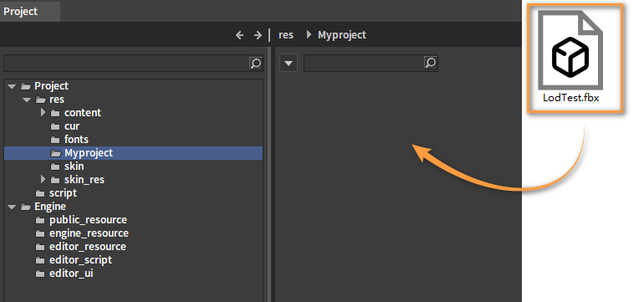Click the folder icon beside script
This screenshot has height=302, width=644.
pyautogui.click(x=40, y=193)
